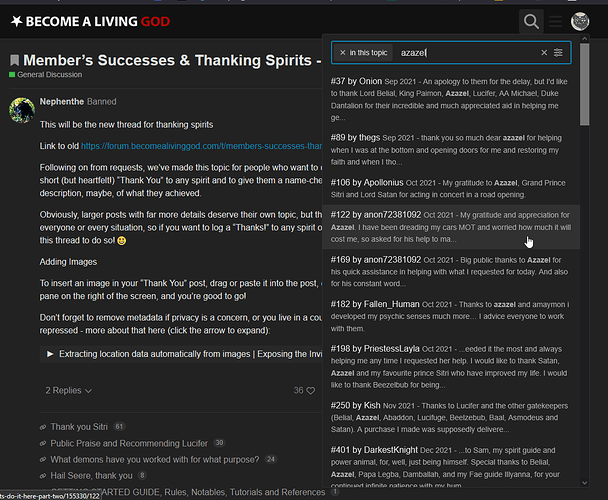Follow the link to old thread
This screenshot has height=500, width=608.
[x=201, y=146]
